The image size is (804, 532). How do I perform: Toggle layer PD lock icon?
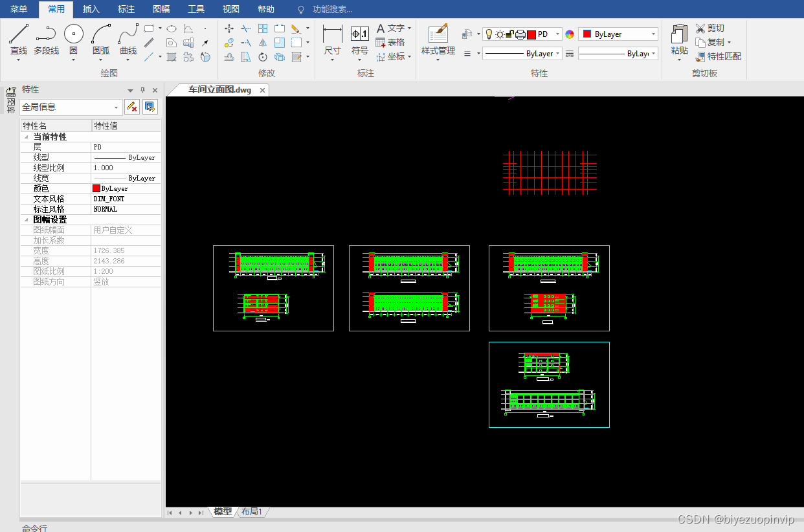tap(509, 34)
